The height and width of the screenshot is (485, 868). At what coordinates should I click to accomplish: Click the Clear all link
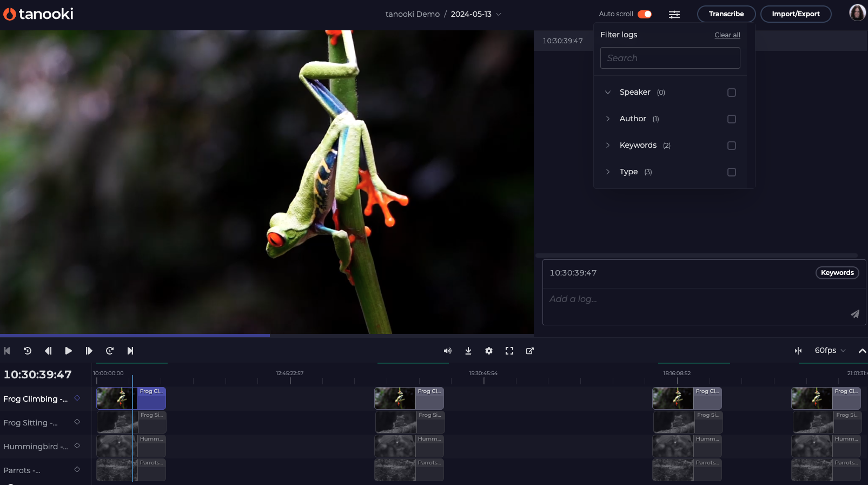coord(727,35)
